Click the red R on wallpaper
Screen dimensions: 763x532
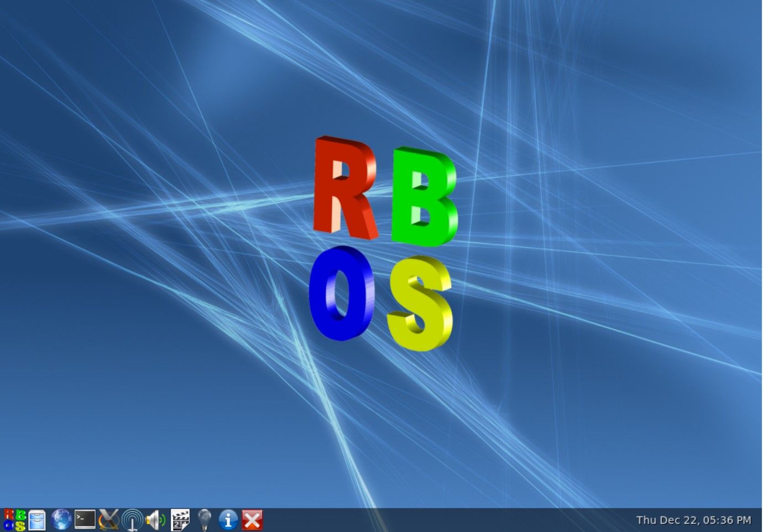[x=344, y=188]
